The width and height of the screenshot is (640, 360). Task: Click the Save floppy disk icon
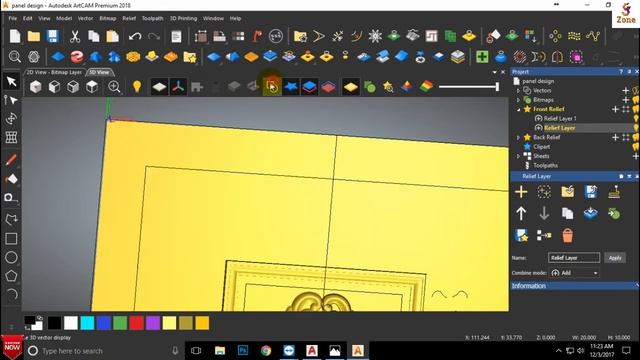[53, 36]
